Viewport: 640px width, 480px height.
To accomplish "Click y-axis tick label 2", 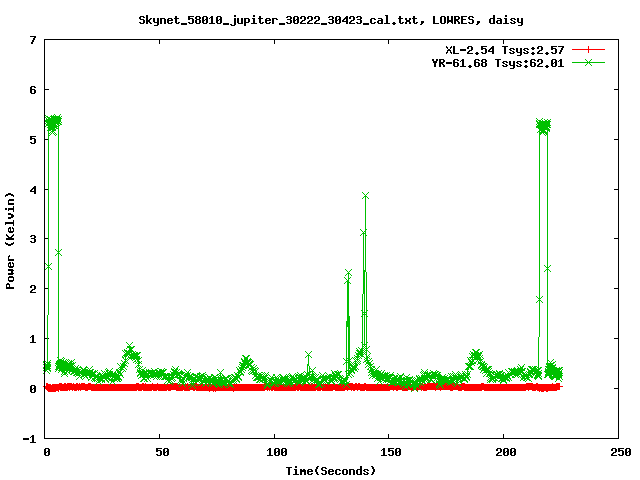I will pyautogui.click(x=33, y=289).
